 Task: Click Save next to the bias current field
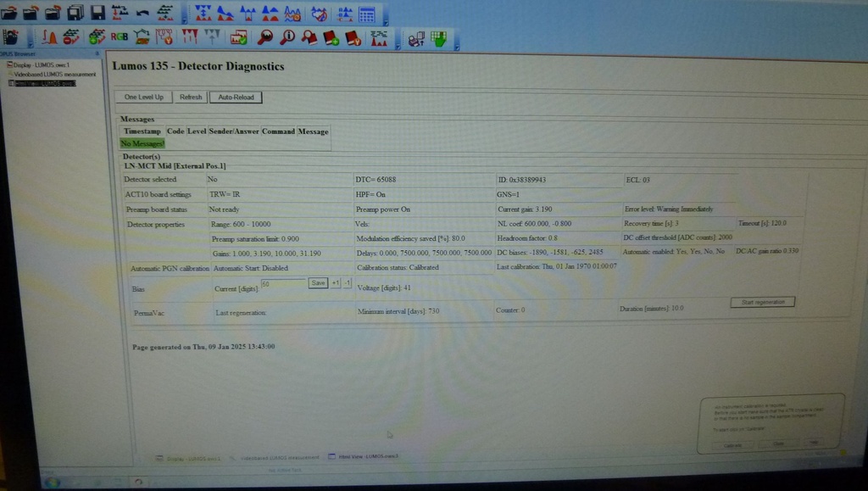(x=319, y=283)
